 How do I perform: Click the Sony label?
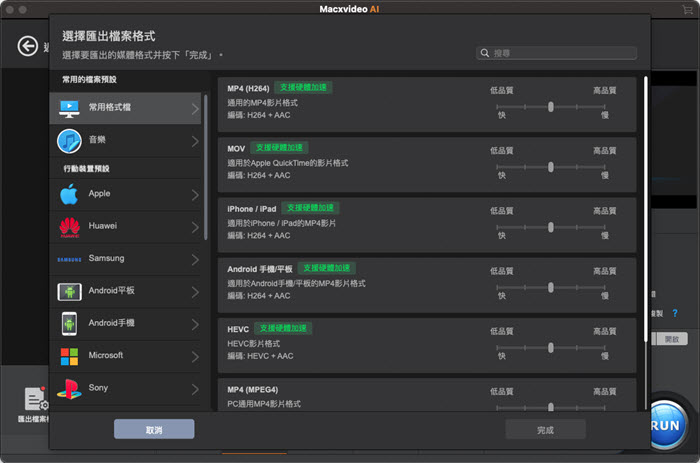pyautogui.click(x=98, y=388)
